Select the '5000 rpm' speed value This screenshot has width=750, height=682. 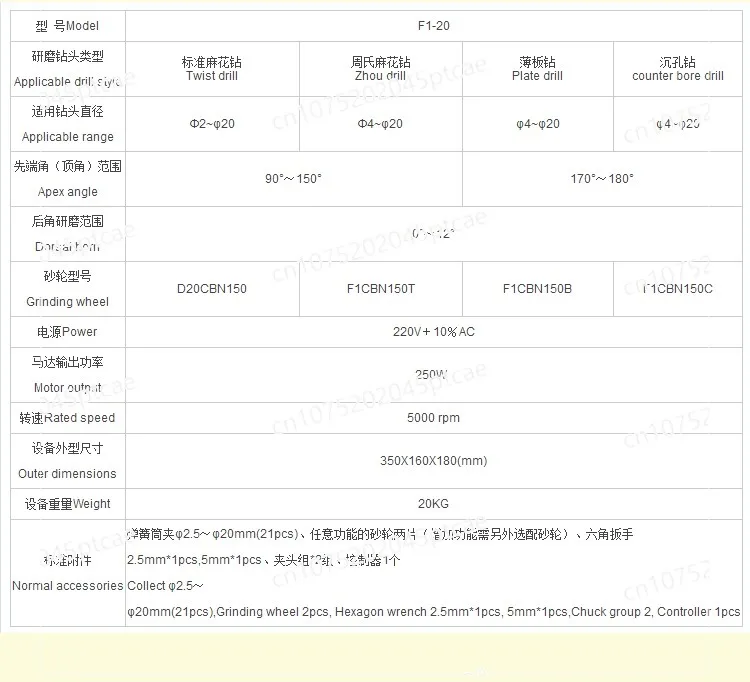(x=433, y=418)
